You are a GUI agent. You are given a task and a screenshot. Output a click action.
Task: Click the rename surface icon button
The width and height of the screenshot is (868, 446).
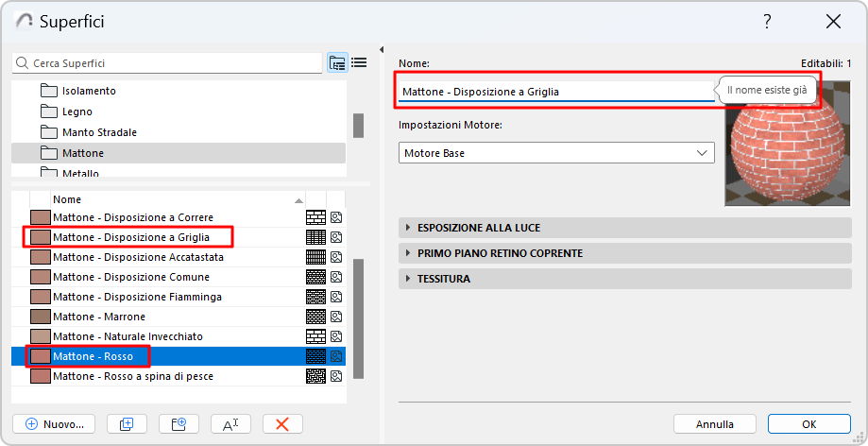tap(230, 424)
